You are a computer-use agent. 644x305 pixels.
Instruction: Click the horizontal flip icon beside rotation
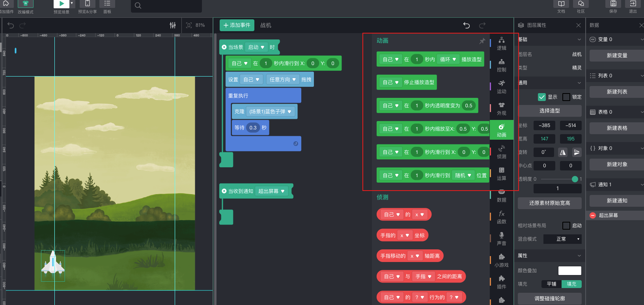click(563, 152)
